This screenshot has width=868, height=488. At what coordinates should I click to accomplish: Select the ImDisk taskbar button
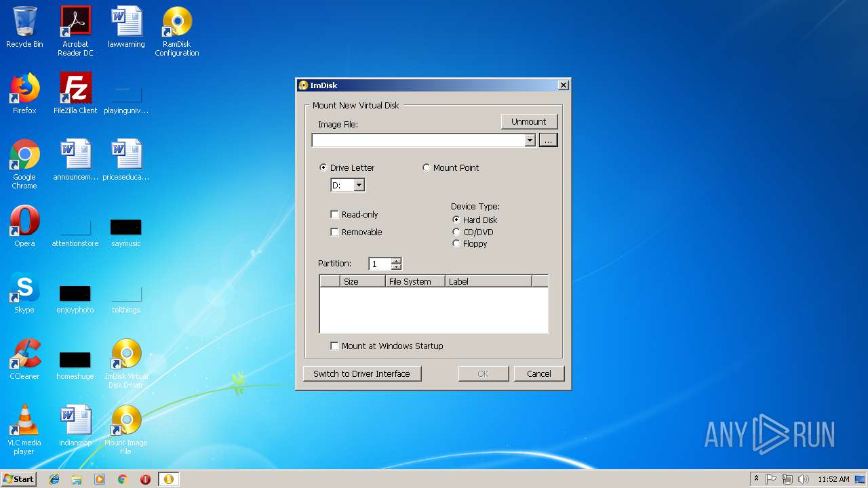(x=168, y=479)
